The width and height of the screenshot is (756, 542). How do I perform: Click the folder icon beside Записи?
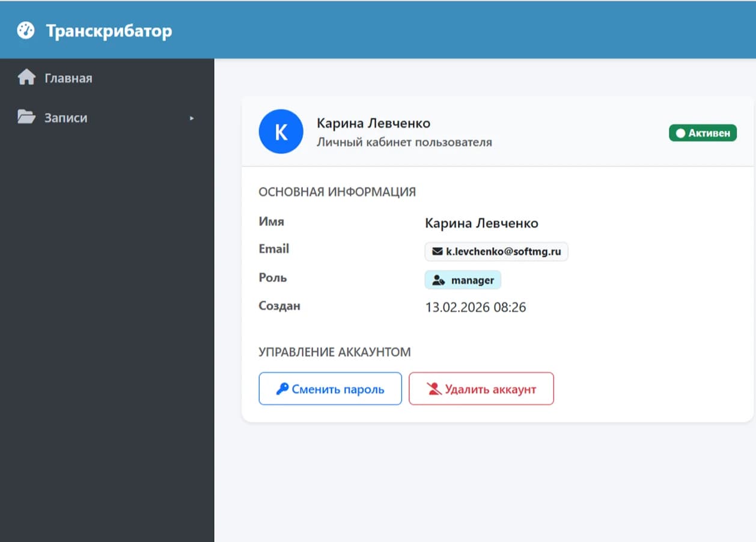26,117
